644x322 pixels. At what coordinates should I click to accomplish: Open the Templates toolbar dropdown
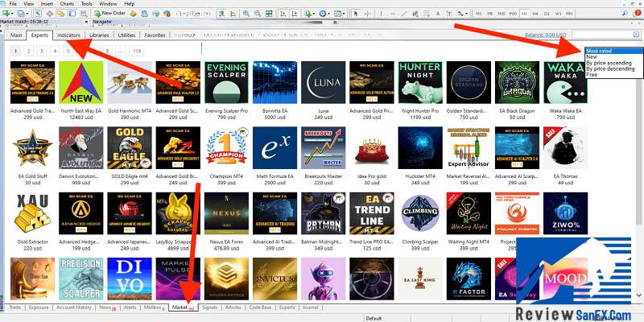coord(339,13)
